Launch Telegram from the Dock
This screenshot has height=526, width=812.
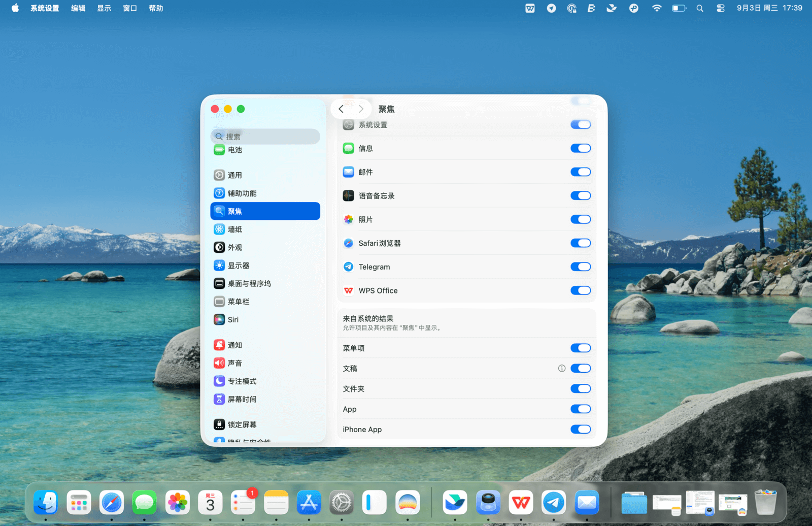[554, 503]
